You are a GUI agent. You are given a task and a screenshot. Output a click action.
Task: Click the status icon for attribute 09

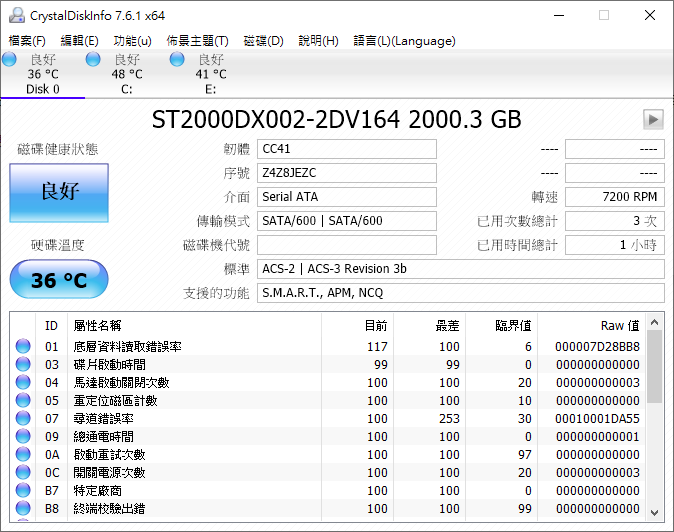(23, 436)
